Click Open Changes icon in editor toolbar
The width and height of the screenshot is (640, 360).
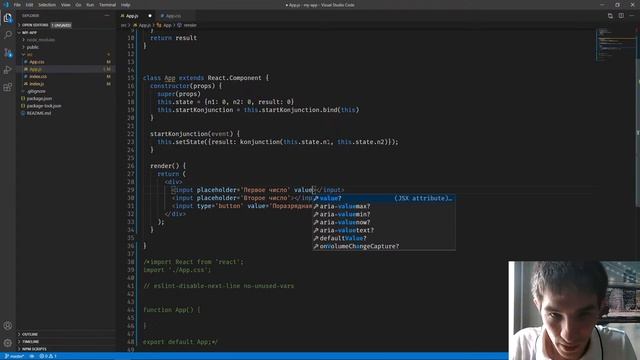[x=610, y=16]
